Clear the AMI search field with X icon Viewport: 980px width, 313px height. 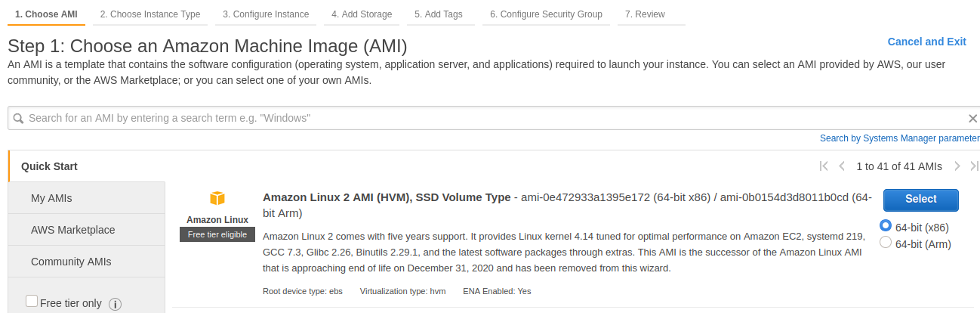click(972, 119)
